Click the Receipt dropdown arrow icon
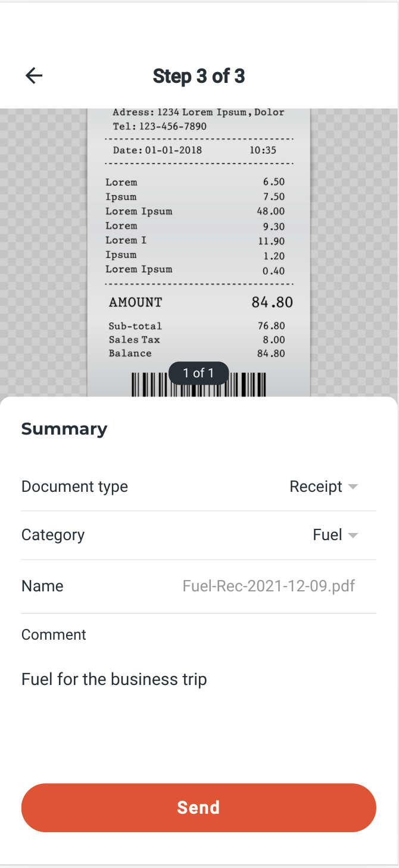This screenshot has width=399, height=868. 353,487
